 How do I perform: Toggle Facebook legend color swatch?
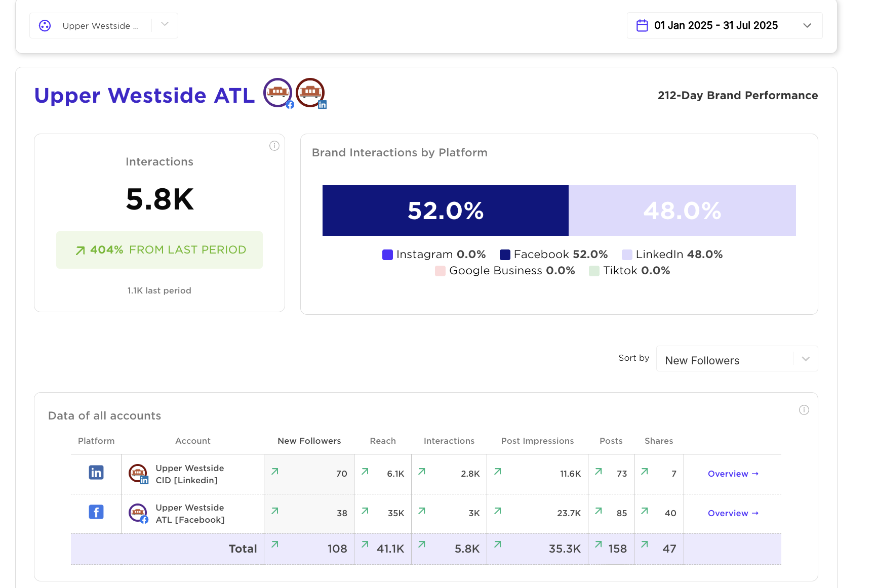pyautogui.click(x=505, y=255)
